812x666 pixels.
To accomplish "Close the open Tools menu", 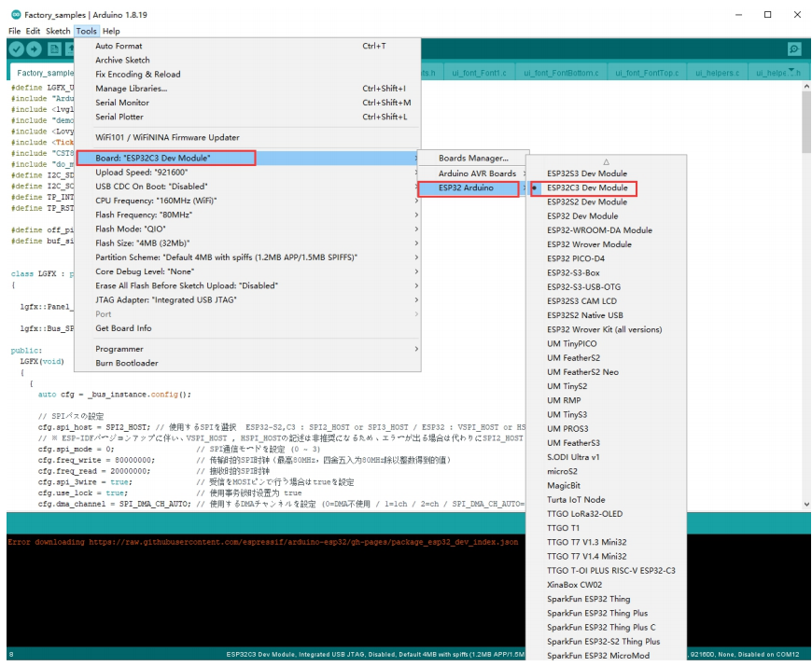I will click(x=86, y=31).
